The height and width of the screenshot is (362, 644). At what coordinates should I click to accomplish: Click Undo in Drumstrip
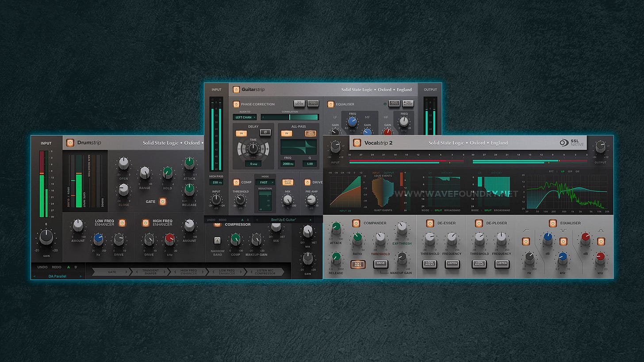click(x=42, y=267)
